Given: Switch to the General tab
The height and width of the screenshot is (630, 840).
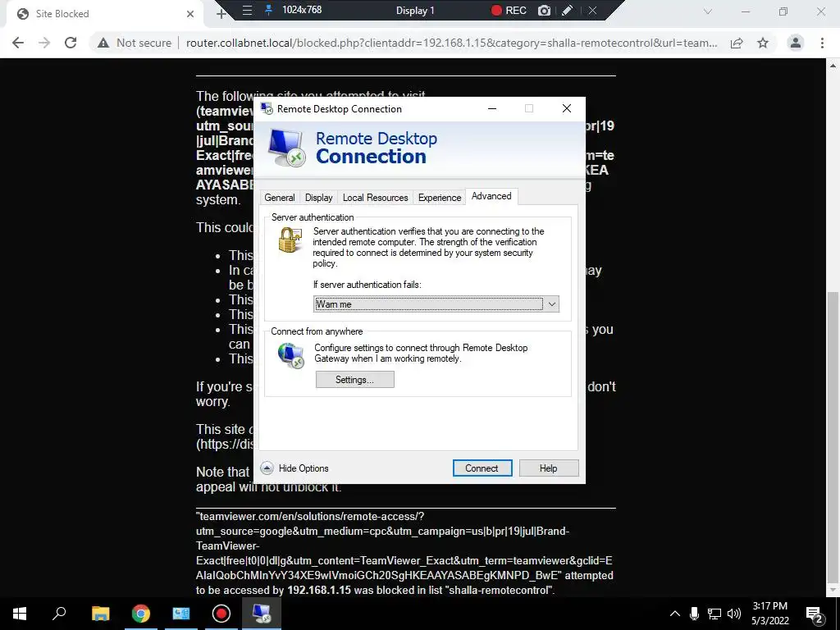Looking at the screenshot, I should (x=279, y=198).
